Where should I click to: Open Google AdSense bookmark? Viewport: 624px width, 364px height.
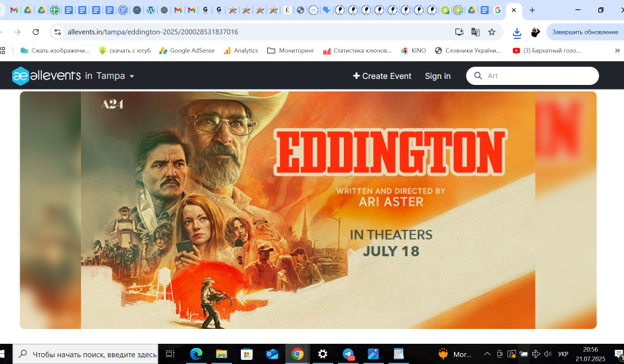click(187, 51)
